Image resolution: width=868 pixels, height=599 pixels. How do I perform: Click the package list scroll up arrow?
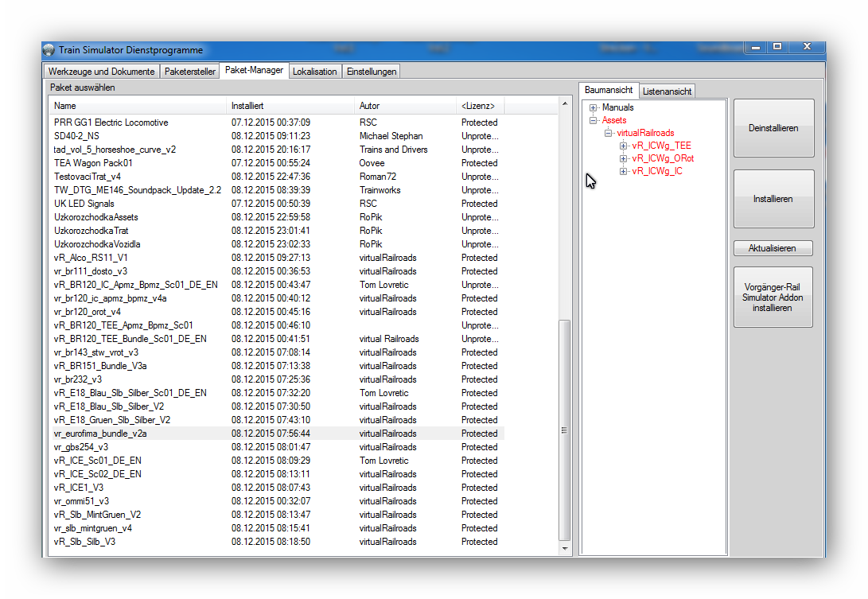[565, 103]
